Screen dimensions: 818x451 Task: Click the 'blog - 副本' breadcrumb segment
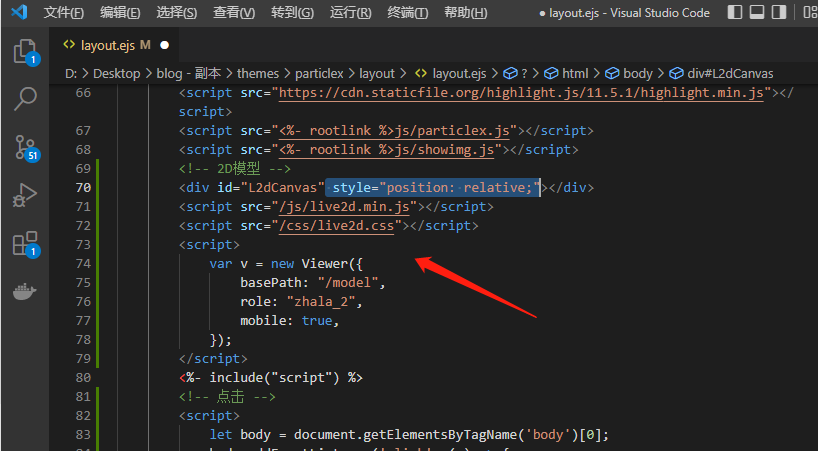pyautogui.click(x=188, y=74)
